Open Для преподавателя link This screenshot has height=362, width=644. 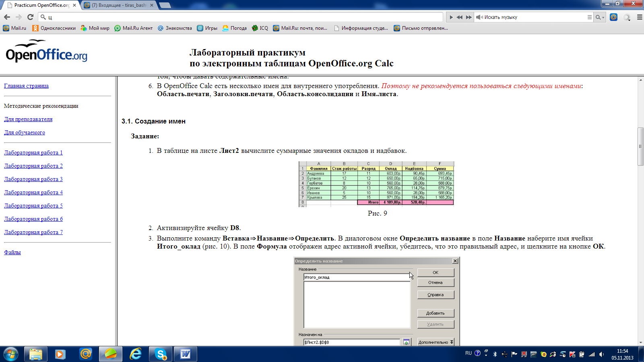coord(28,119)
